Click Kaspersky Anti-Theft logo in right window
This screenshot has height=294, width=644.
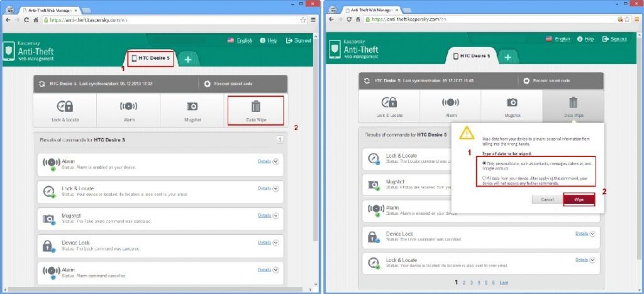[x=354, y=50]
